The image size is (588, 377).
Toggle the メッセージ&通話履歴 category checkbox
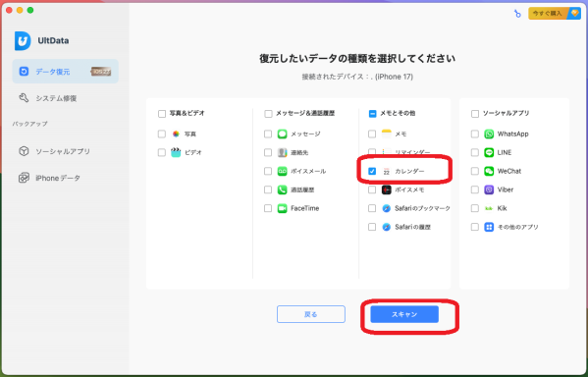tap(268, 114)
